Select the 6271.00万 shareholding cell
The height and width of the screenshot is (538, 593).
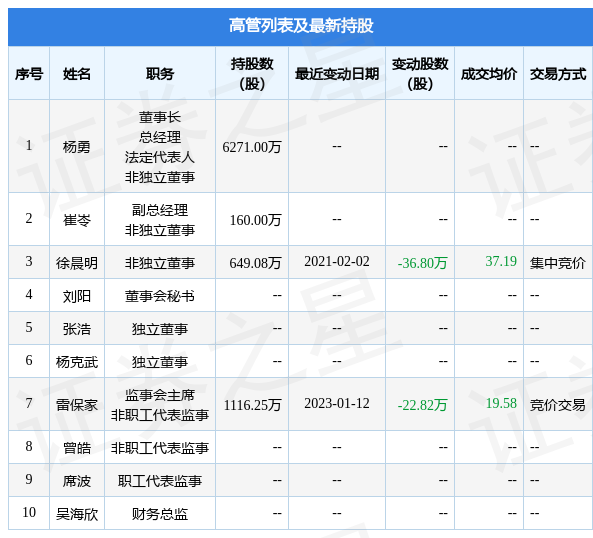pos(252,147)
